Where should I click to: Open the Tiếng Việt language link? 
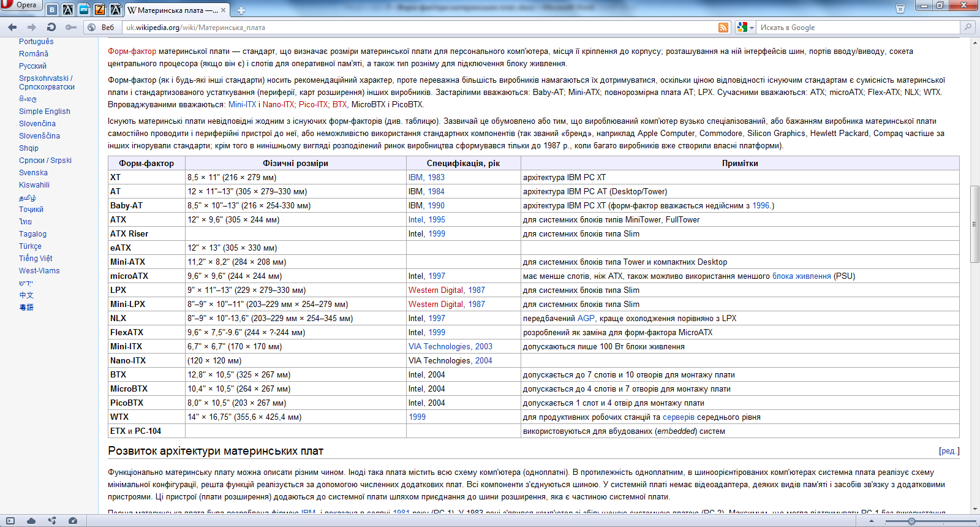36,259
